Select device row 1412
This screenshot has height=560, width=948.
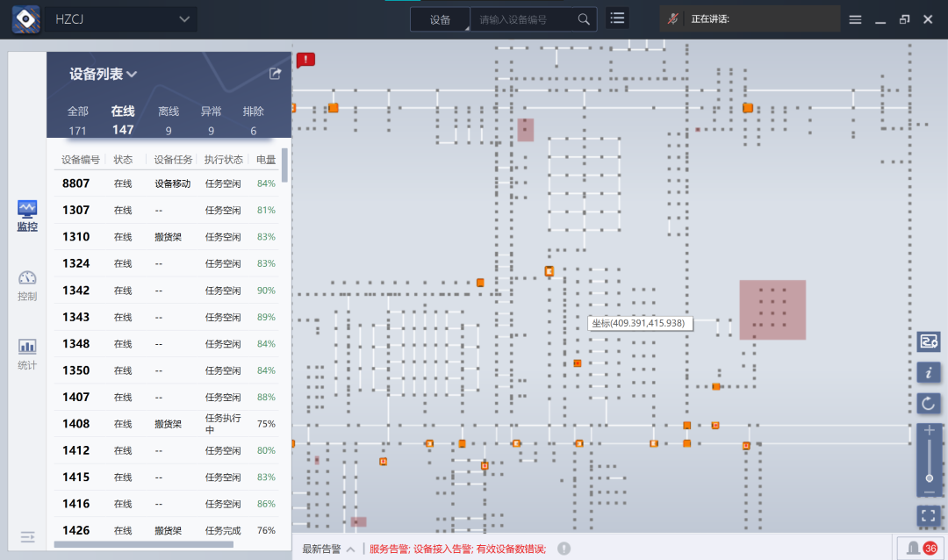coord(167,450)
